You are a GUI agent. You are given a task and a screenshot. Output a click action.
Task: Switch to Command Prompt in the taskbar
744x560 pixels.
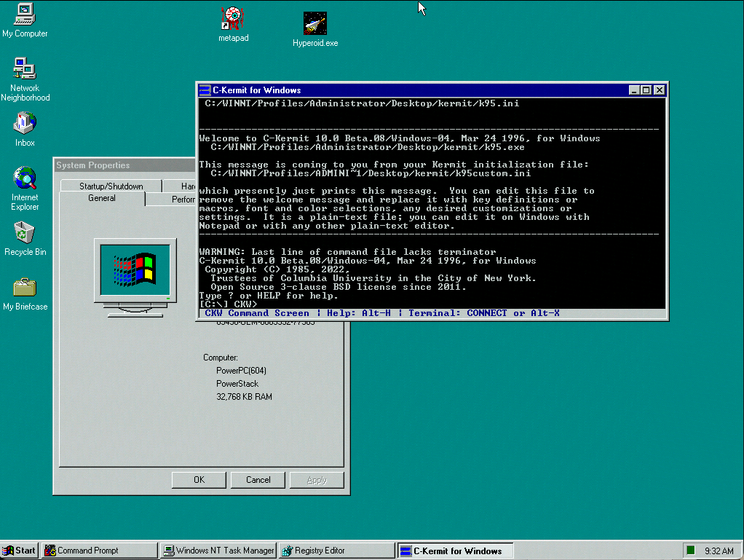click(x=99, y=551)
